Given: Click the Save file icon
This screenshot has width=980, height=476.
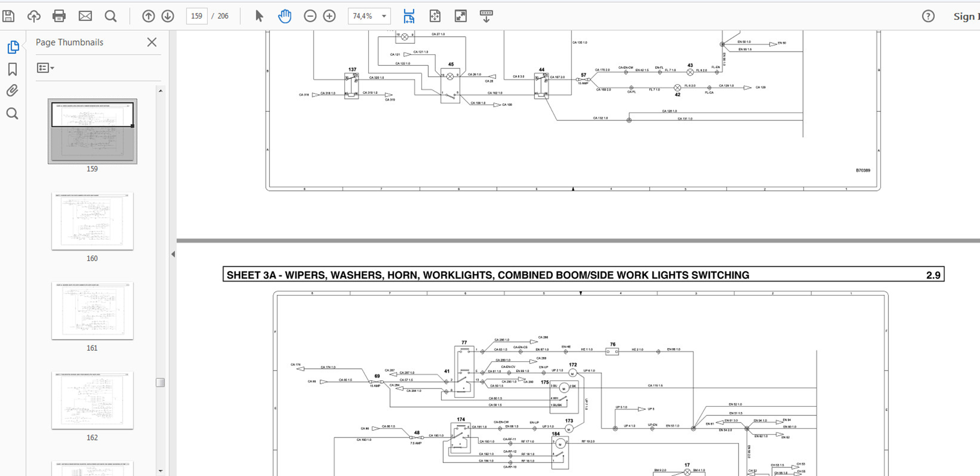Looking at the screenshot, I should click(8, 16).
